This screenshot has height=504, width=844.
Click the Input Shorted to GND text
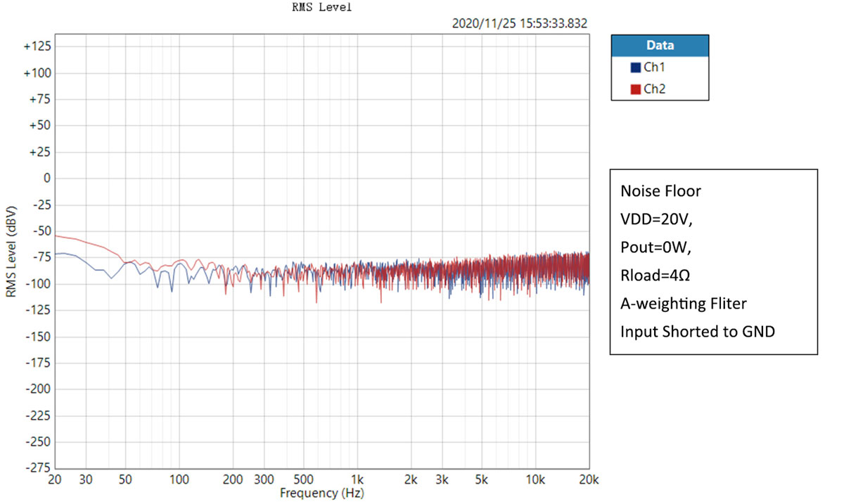click(x=697, y=332)
